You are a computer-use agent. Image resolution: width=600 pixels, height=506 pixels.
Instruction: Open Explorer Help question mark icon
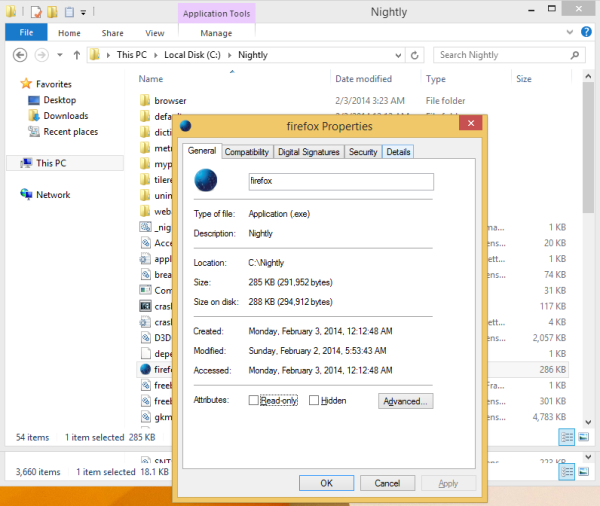(x=586, y=32)
